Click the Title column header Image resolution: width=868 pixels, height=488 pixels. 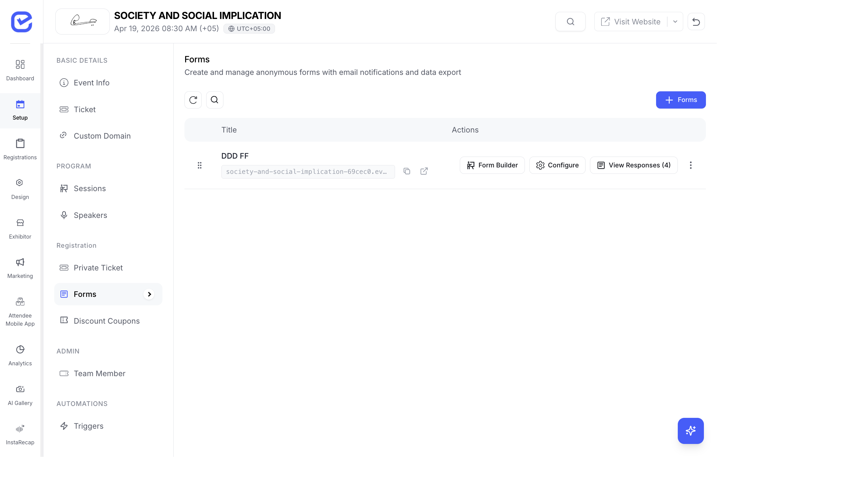click(229, 130)
